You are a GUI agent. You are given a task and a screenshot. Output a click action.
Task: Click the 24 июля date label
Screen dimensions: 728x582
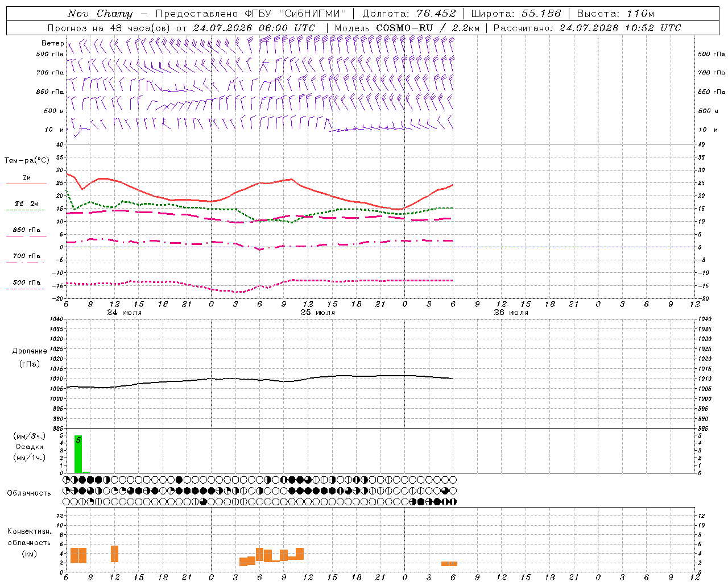(125, 312)
